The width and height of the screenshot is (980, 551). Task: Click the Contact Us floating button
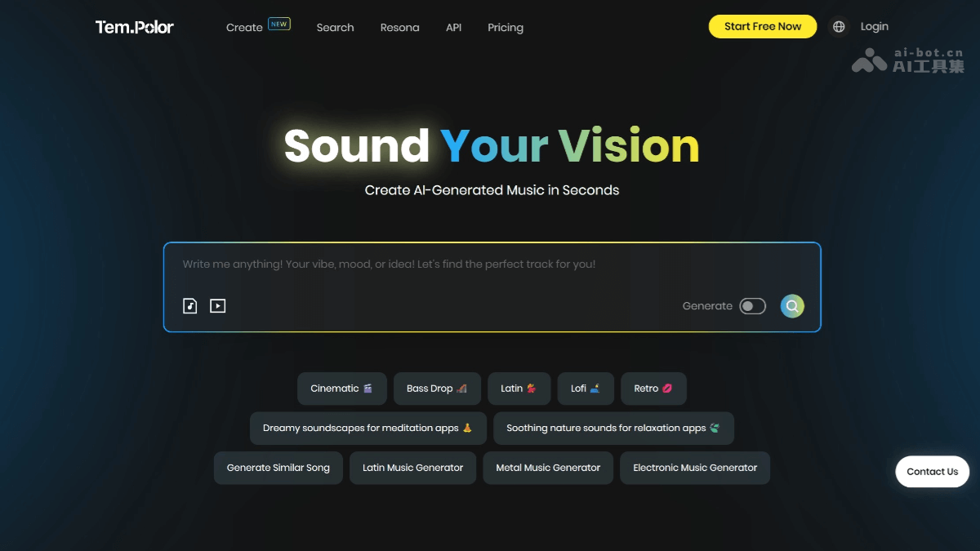(x=932, y=472)
